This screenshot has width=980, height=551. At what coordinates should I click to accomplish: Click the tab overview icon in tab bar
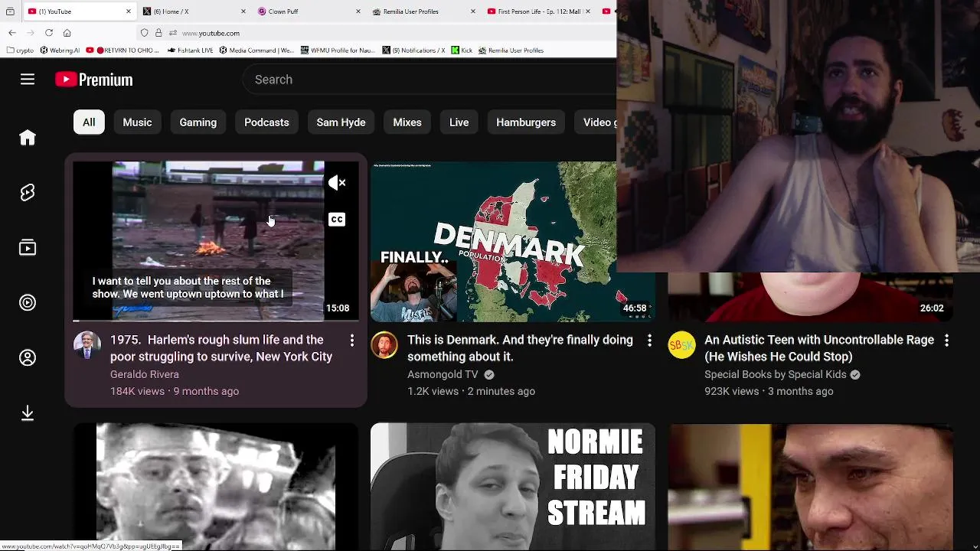pos(10,11)
